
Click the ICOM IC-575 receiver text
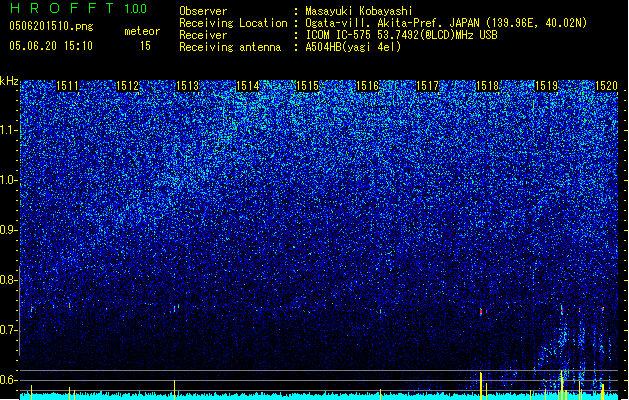coord(402,35)
